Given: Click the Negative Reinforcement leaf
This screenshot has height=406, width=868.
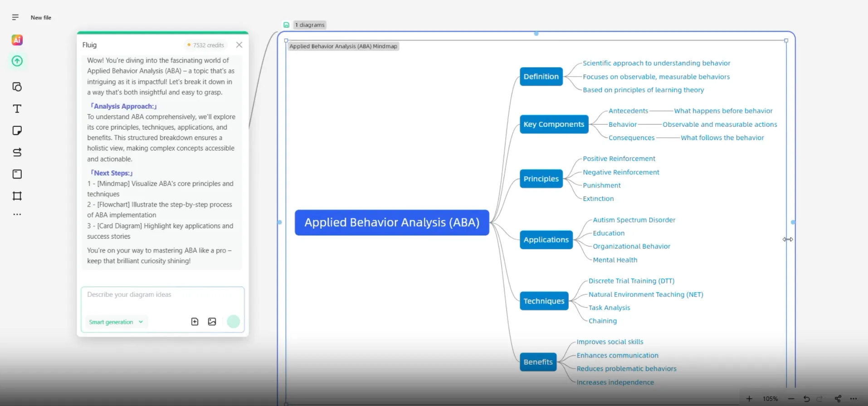Looking at the screenshot, I should click(x=621, y=172).
